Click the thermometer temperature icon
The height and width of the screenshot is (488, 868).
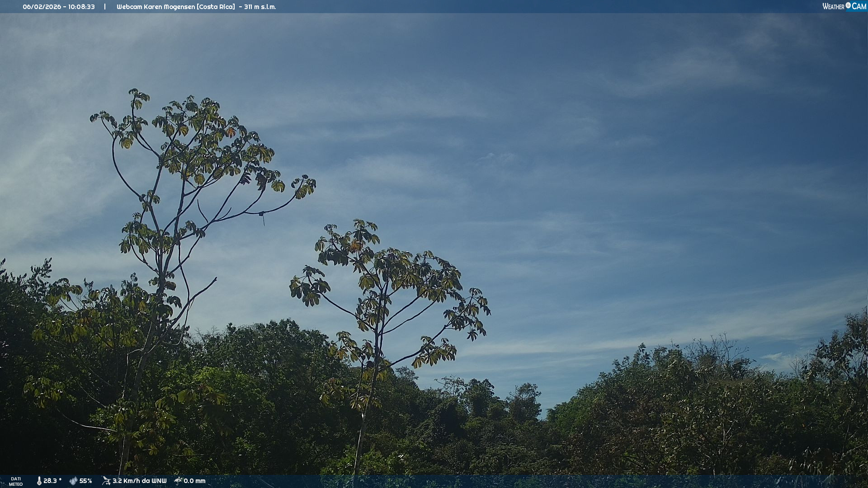pos(39,481)
